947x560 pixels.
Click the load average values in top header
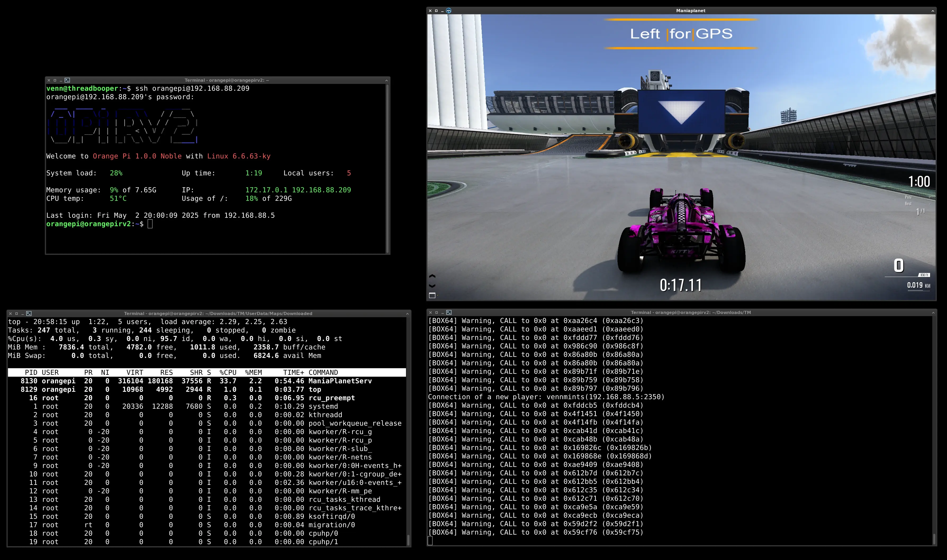(x=253, y=322)
